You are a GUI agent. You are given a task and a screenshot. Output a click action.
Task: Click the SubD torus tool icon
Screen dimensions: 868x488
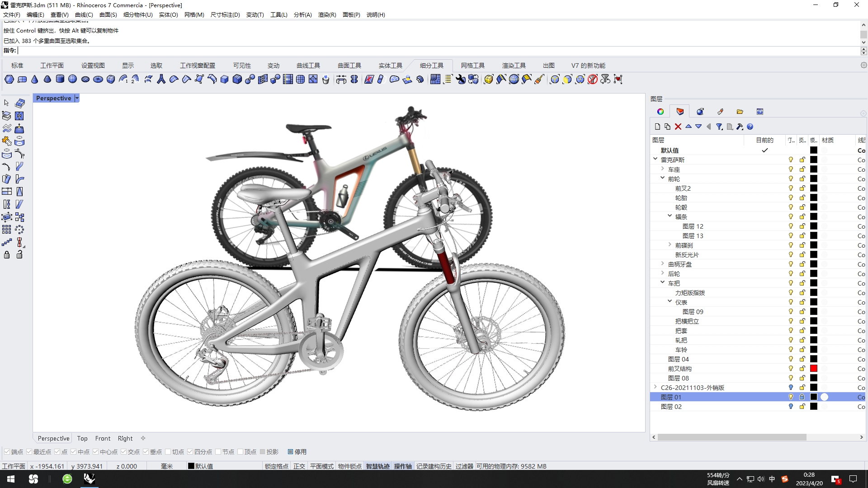[x=98, y=80]
